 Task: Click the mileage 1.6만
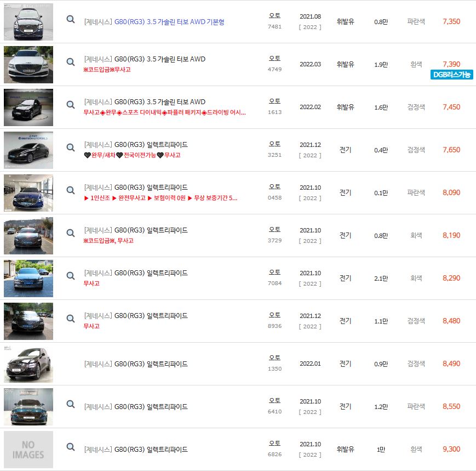(381, 107)
